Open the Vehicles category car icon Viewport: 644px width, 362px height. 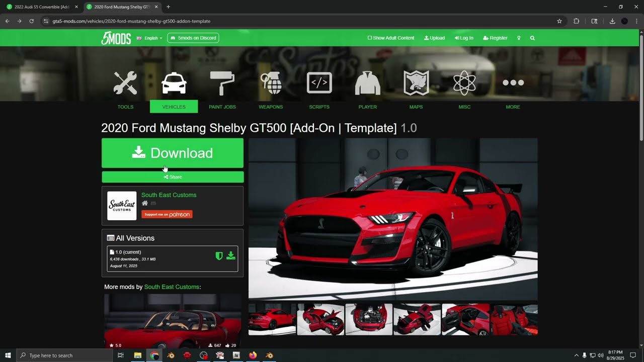(174, 83)
